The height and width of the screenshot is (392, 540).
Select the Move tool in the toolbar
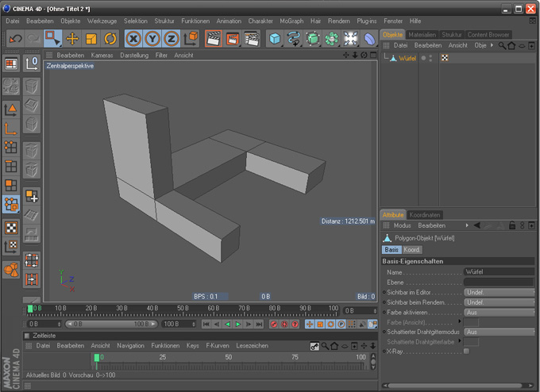point(72,38)
